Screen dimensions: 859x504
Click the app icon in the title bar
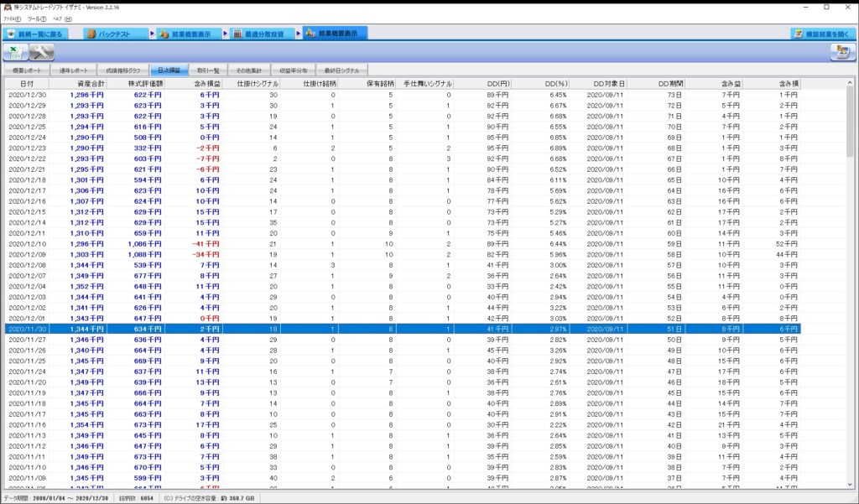[7, 7]
